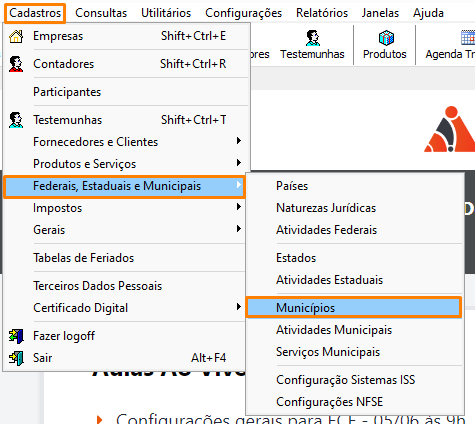Screen dimensions: 475x424
Task: Choose Estados in the submenu
Action: [355, 258]
